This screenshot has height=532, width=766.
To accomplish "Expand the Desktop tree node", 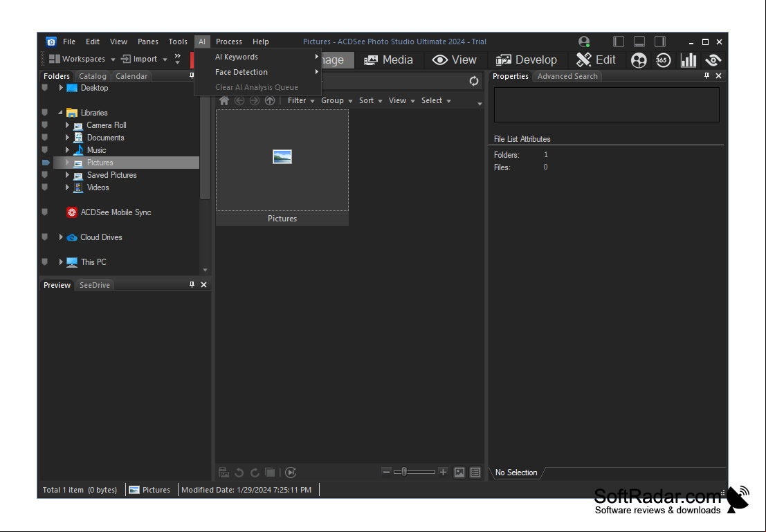I will tap(61, 88).
